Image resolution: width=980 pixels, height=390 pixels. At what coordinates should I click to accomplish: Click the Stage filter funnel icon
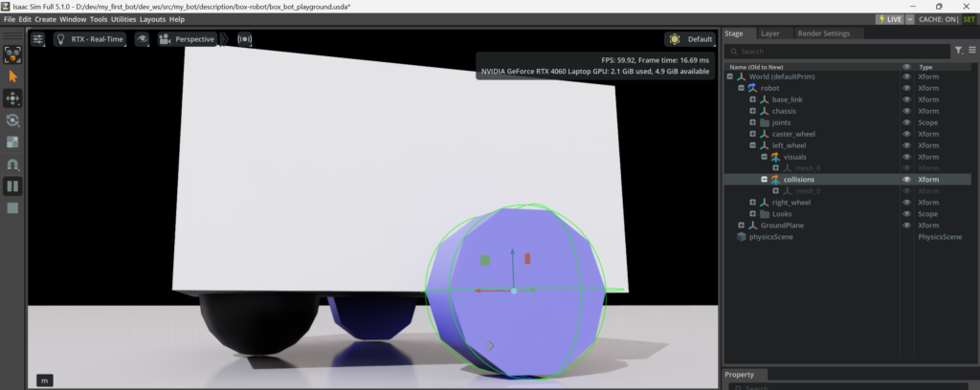(x=959, y=51)
